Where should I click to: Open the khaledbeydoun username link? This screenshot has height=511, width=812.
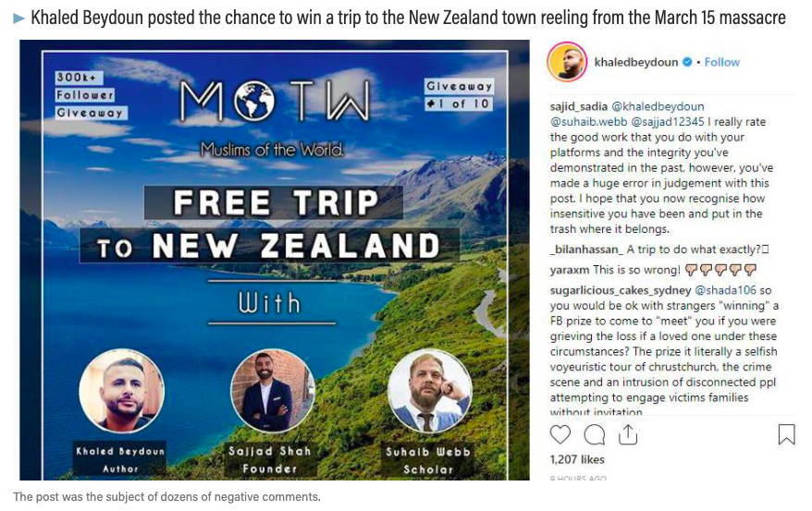click(637, 62)
